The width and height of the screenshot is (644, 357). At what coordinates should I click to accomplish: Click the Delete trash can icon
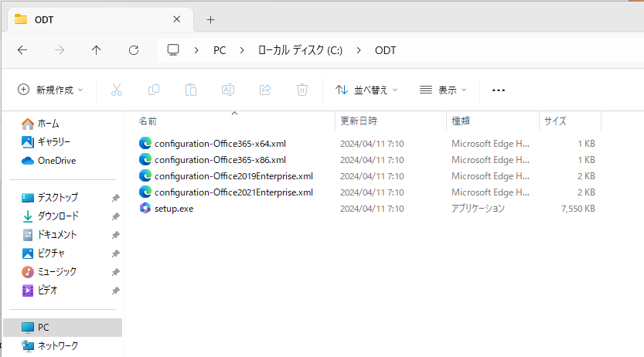[302, 90]
